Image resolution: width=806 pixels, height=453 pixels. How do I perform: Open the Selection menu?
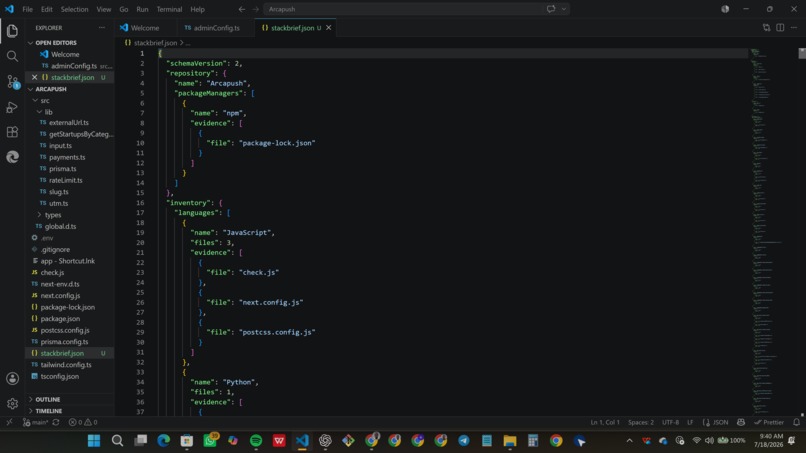(x=74, y=9)
